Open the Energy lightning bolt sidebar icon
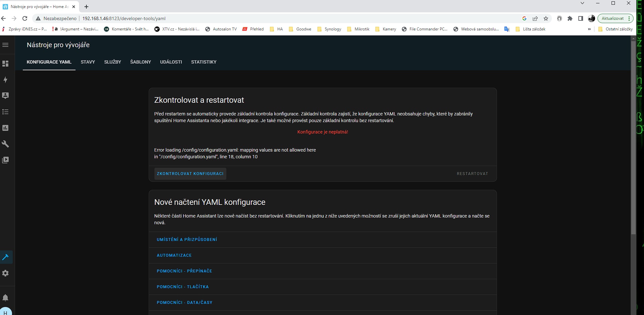 5,80
